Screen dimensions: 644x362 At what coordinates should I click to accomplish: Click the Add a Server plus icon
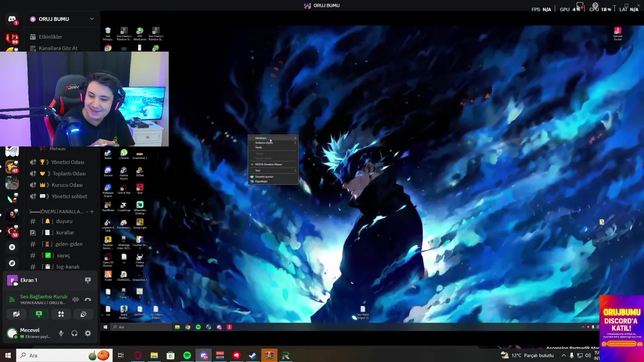coord(12,247)
